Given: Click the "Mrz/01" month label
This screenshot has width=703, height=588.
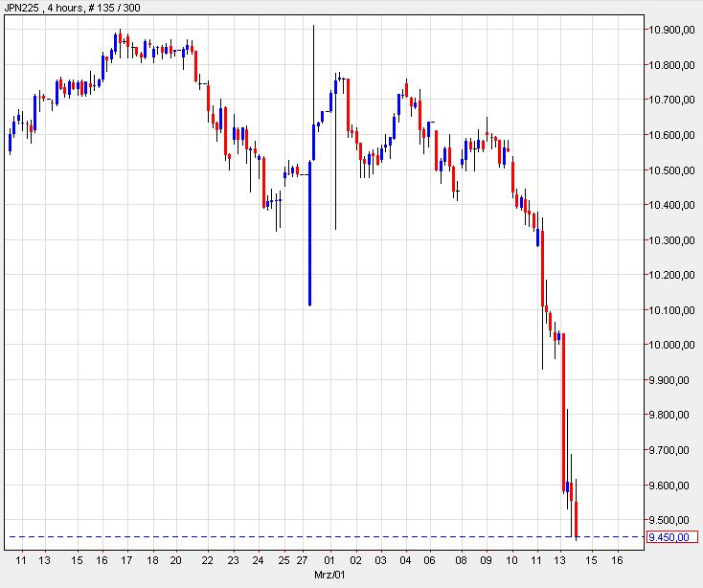Looking at the screenshot, I should coord(330,575).
